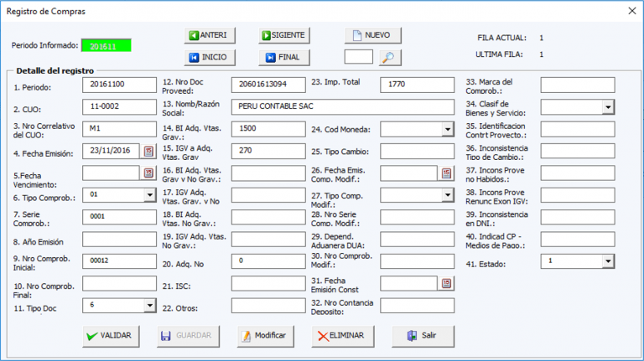
Task: Go to previous record with ANTERI
Action: tap(210, 35)
